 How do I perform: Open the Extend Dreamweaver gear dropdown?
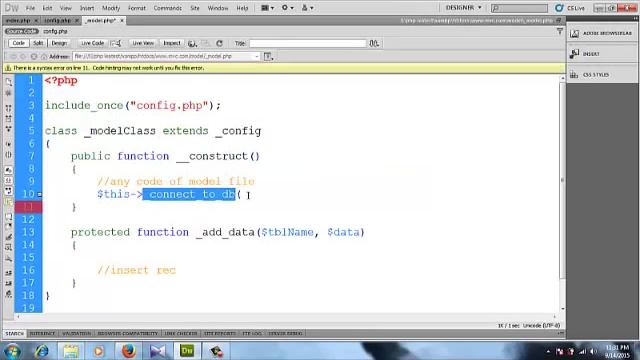point(287,8)
